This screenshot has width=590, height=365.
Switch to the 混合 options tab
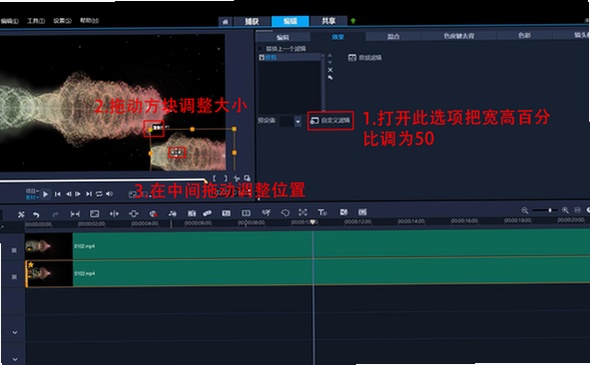coord(393,36)
